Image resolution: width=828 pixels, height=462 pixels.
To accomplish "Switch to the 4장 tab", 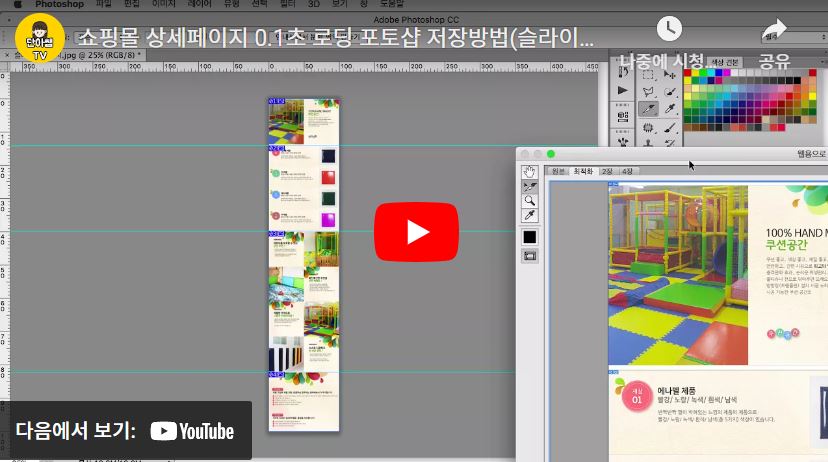I will pyautogui.click(x=627, y=171).
